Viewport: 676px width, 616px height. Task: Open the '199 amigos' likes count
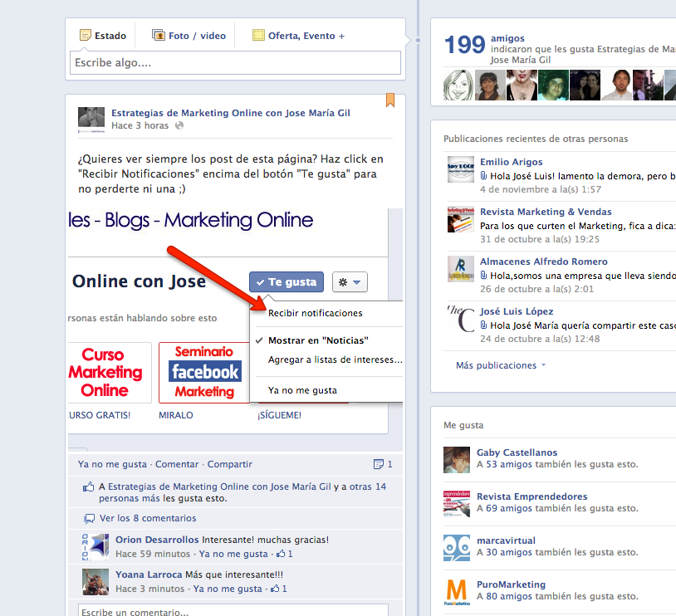pyautogui.click(x=484, y=44)
